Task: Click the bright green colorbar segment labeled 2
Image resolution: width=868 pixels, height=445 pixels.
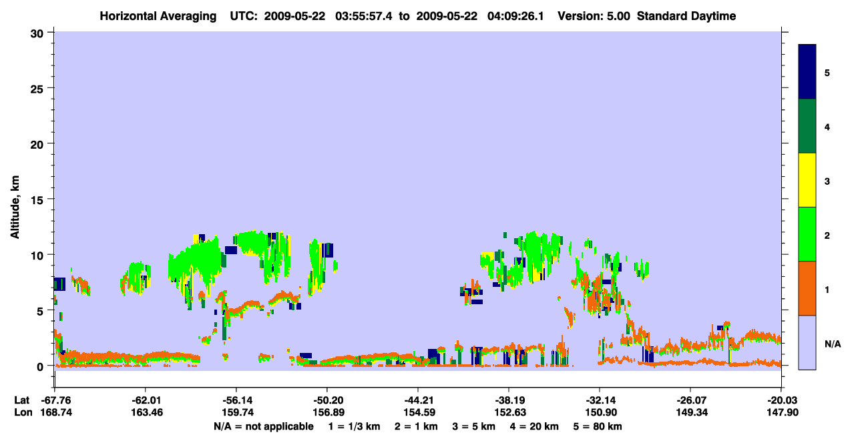Action: (x=807, y=234)
